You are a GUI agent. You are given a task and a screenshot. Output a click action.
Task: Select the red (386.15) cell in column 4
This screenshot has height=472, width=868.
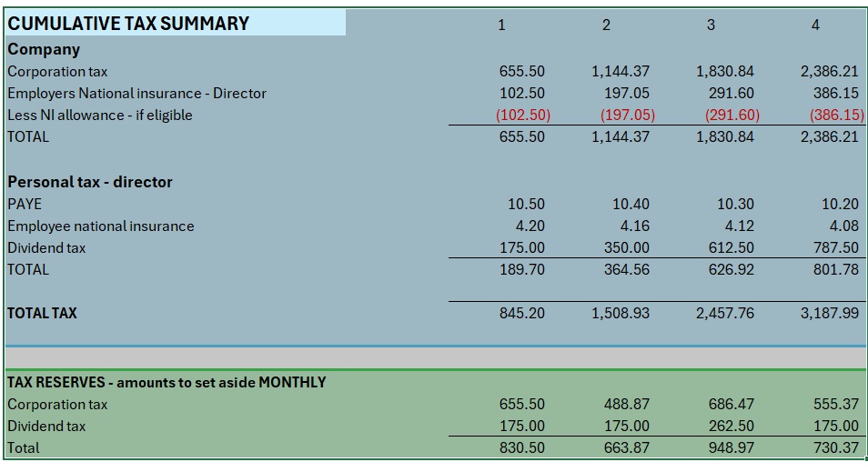836,115
